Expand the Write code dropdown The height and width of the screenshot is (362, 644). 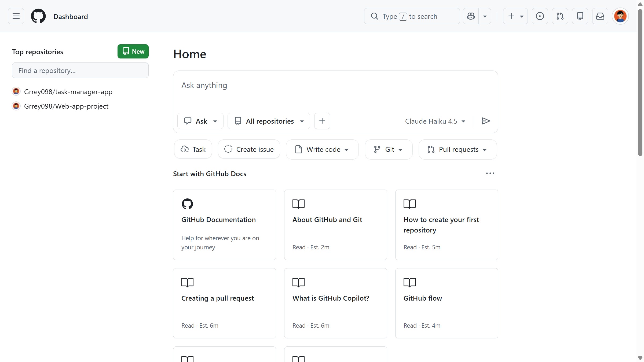322,149
